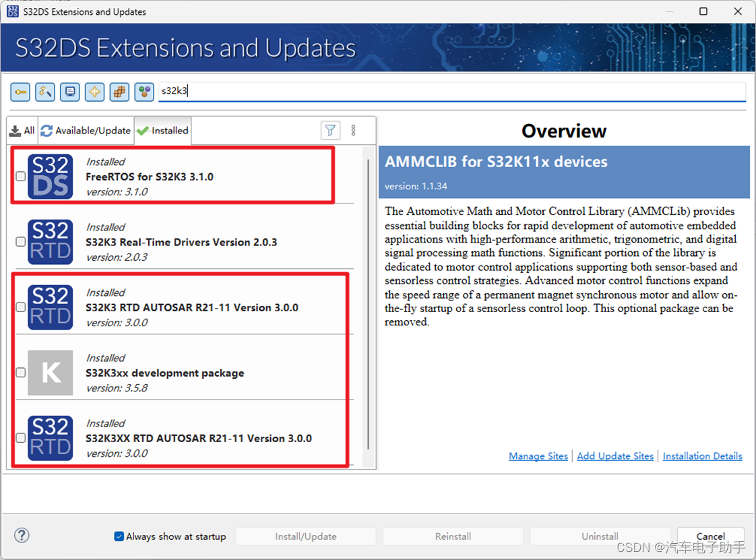The height and width of the screenshot is (560, 756).
Task: Click the gray K development package icon
Action: coord(50,373)
